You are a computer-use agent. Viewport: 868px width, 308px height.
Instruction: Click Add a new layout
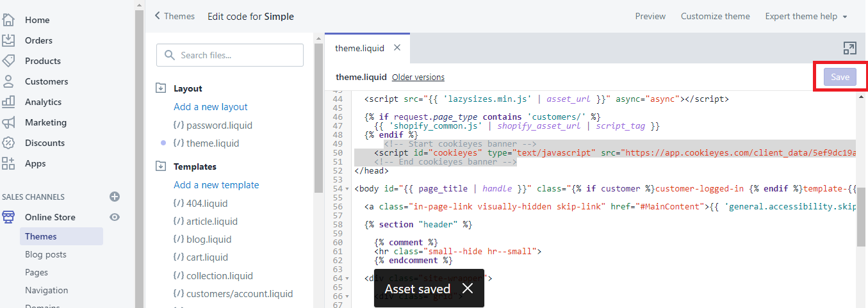(x=210, y=107)
